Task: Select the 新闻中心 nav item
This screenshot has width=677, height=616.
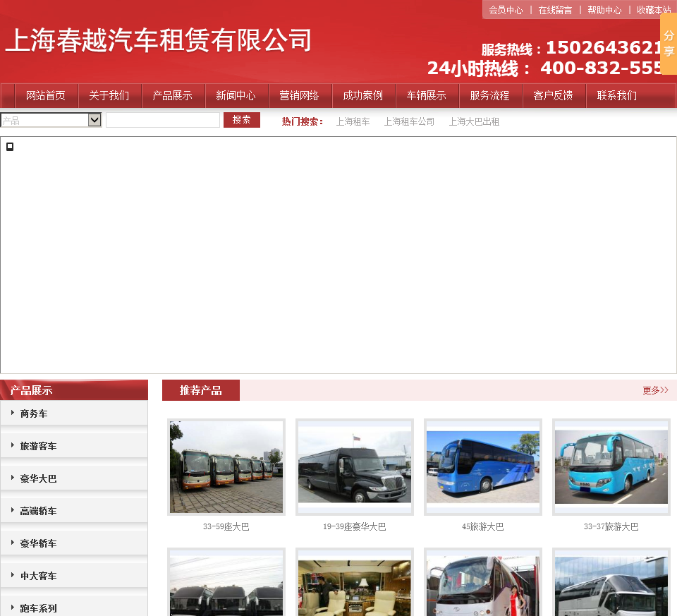Action: pyautogui.click(x=236, y=95)
